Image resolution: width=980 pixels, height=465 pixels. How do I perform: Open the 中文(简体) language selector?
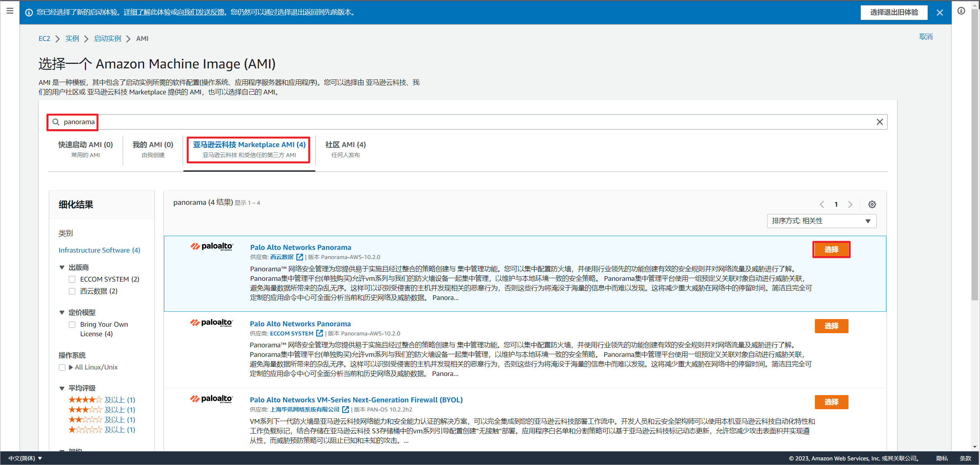(25, 458)
